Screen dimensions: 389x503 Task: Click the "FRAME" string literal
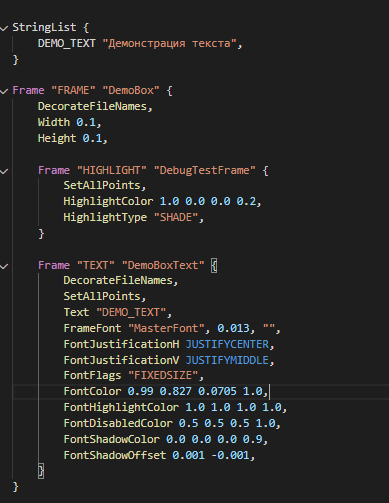tap(73, 90)
